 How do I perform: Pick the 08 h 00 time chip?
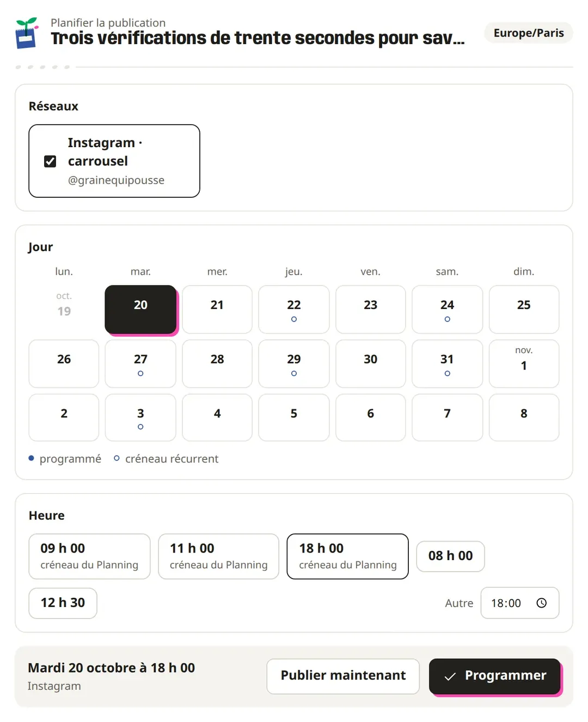(x=450, y=556)
